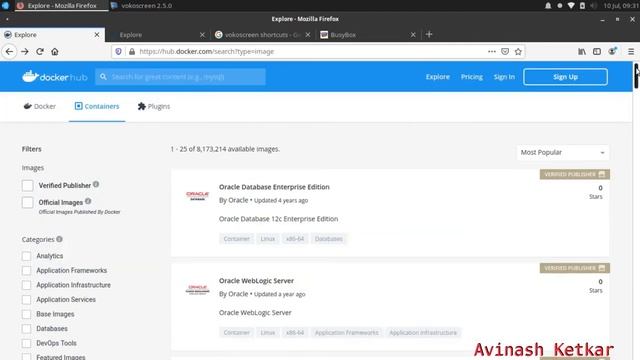Screen dimensions: 640x360
Task: Open the desktop application menu icon
Action: (x=5, y=6)
